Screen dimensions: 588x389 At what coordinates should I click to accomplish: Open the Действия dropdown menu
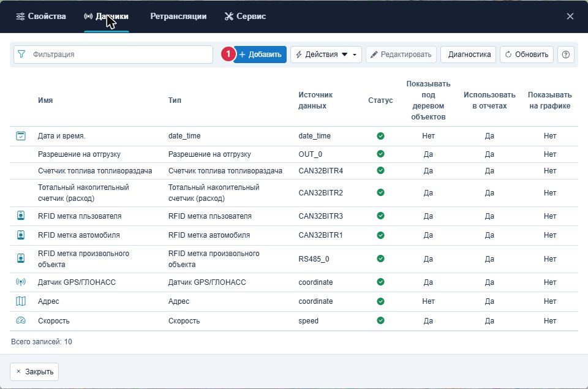tap(326, 55)
